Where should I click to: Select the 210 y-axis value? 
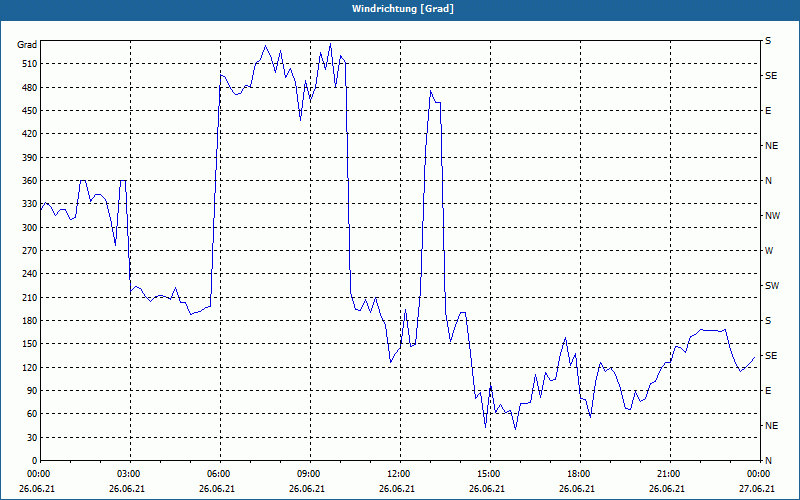[30, 297]
